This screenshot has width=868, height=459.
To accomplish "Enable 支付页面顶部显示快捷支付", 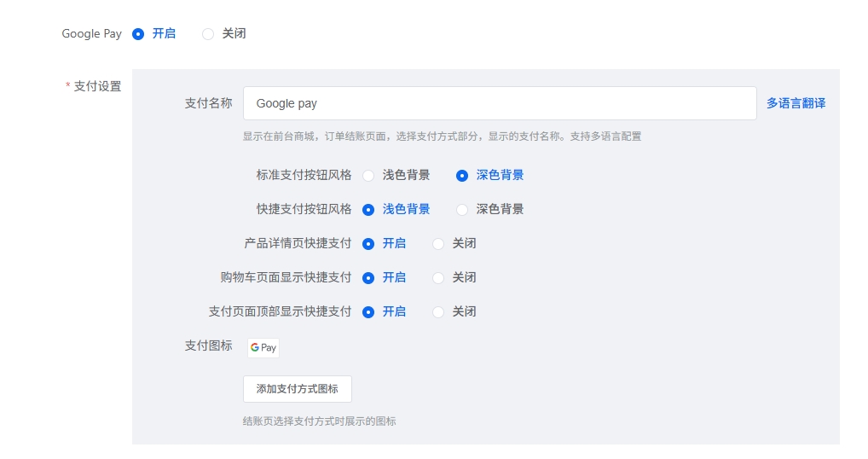I will pos(368,312).
